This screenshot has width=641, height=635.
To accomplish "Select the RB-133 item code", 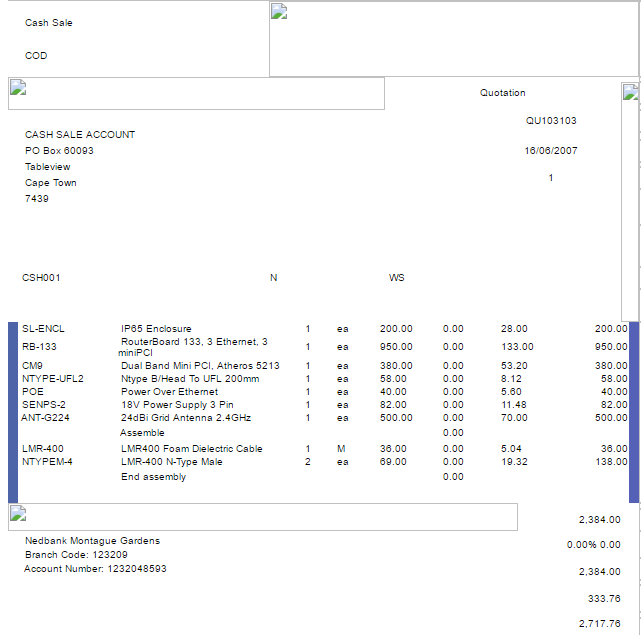I will 40,347.
